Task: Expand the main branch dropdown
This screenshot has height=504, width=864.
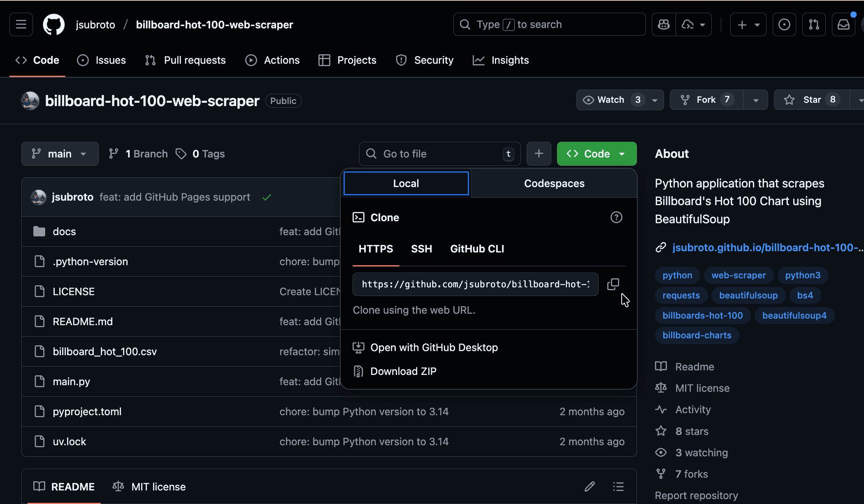Action: [60, 154]
